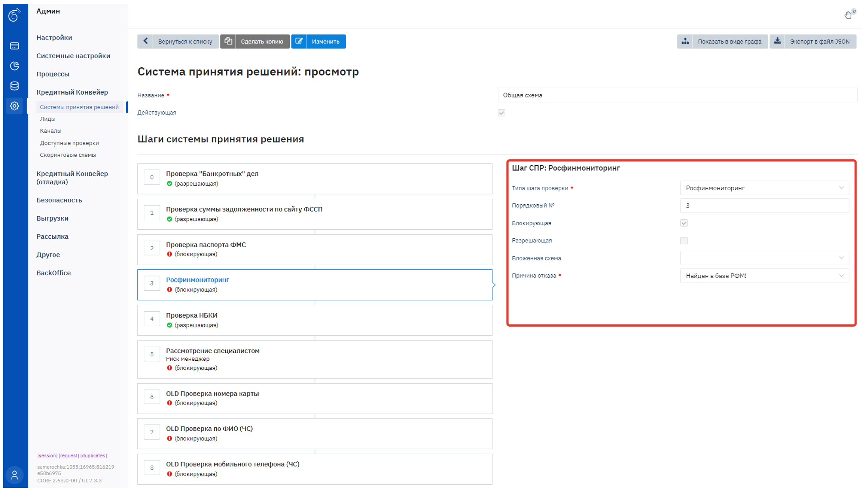868x491 pixels.
Task: Open the Причина отказа dropdown
Action: click(x=764, y=276)
